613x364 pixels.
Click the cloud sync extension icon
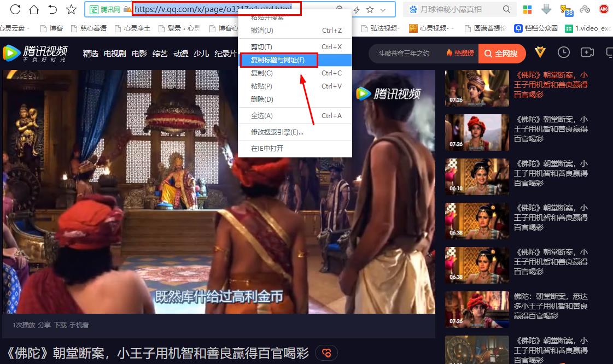point(585,9)
